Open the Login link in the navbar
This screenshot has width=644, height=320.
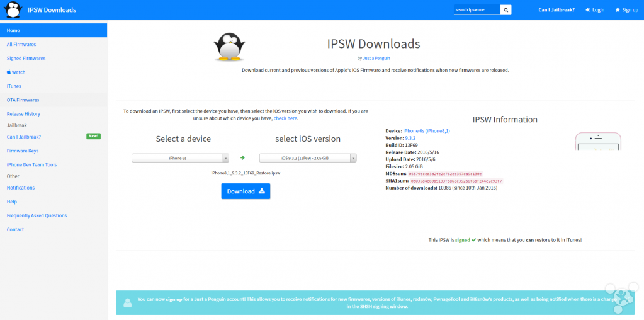(x=595, y=10)
